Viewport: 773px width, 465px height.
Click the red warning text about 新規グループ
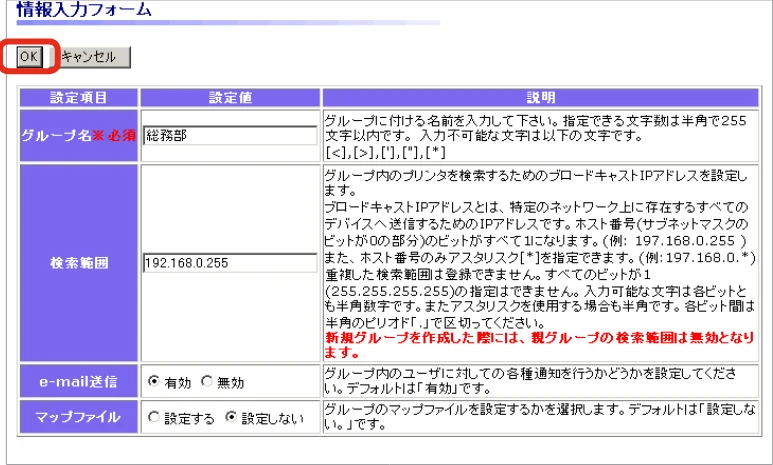(x=540, y=345)
